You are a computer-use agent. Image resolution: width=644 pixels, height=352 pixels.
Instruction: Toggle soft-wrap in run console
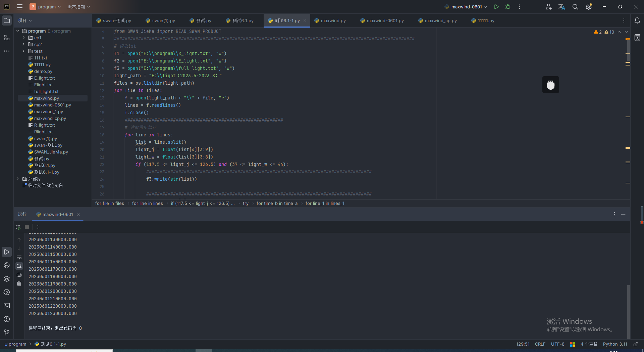(19, 257)
